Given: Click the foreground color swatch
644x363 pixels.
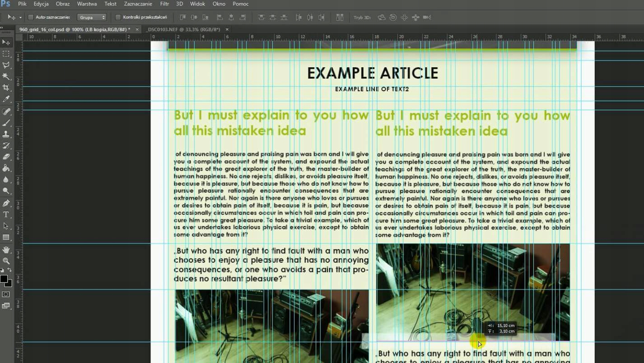Looking at the screenshot, I should (4, 279).
